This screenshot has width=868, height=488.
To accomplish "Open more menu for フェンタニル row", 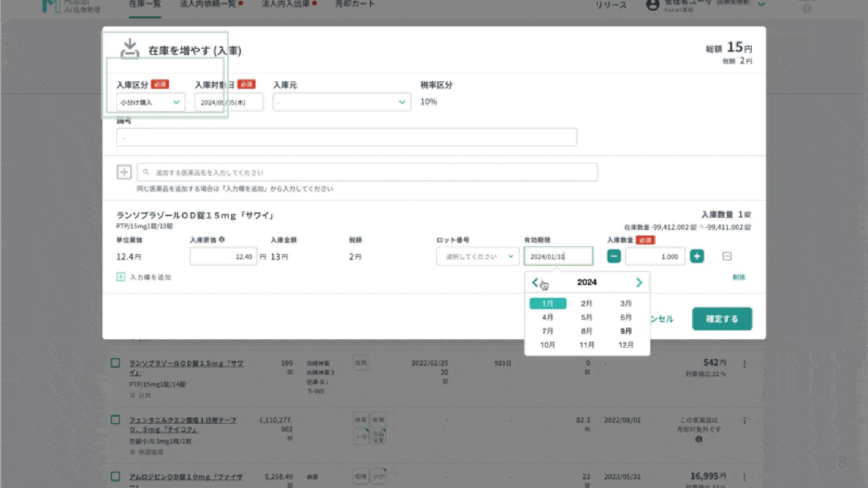I will pyautogui.click(x=744, y=420).
